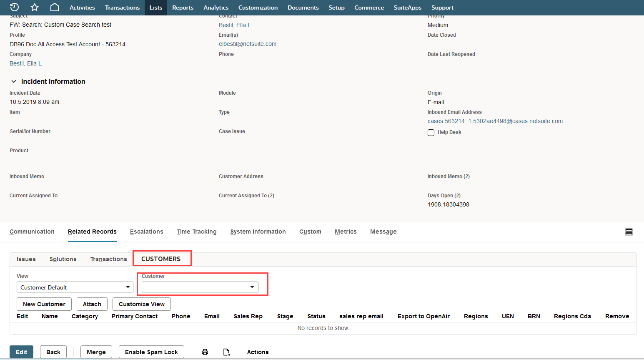Select the Issues subtab
Image resolution: width=644 pixels, height=360 pixels.
[x=26, y=259]
